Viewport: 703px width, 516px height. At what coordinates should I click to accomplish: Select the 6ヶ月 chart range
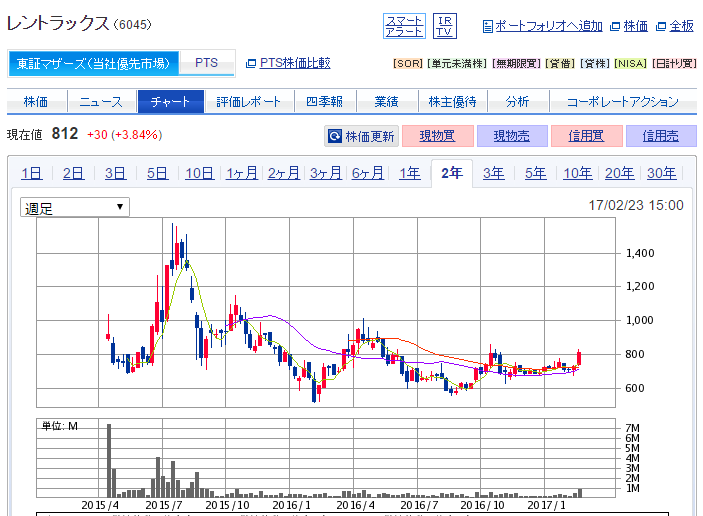tap(368, 173)
